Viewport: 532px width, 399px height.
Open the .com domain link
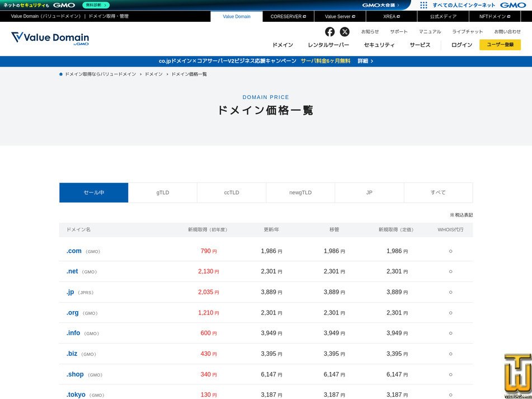(x=74, y=251)
